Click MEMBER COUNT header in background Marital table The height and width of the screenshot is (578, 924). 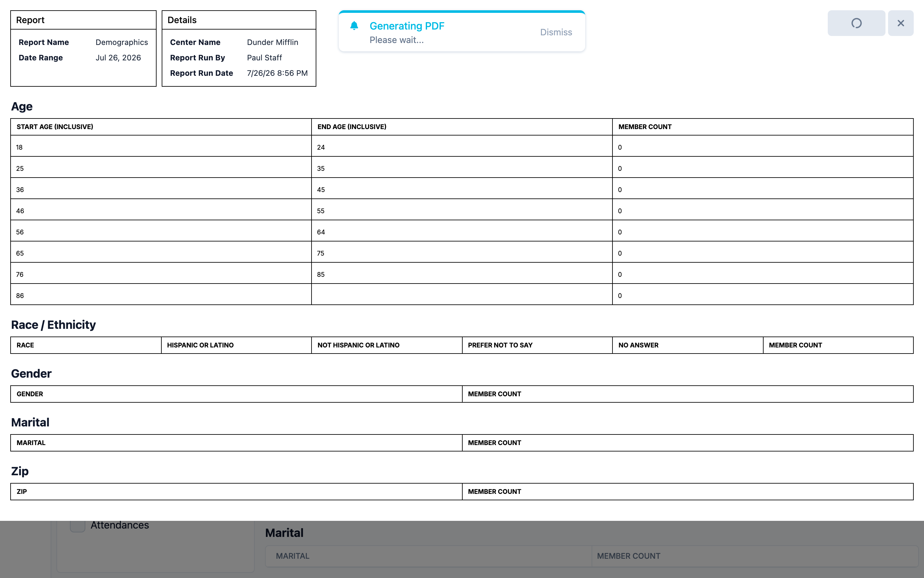click(x=629, y=556)
